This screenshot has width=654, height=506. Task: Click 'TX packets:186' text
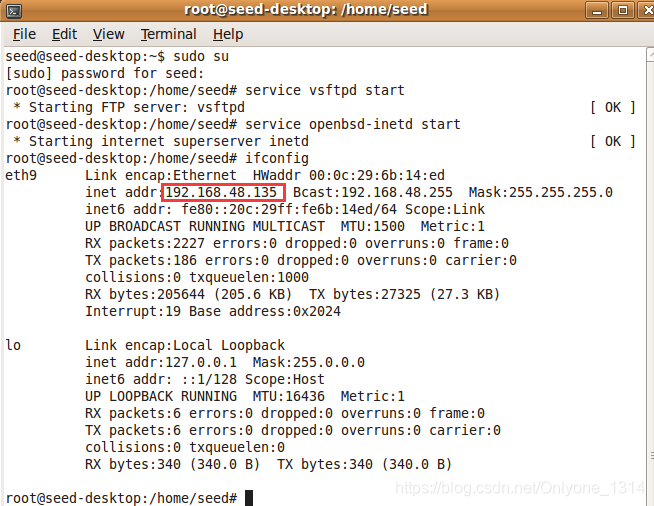click(x=141, y=260)
